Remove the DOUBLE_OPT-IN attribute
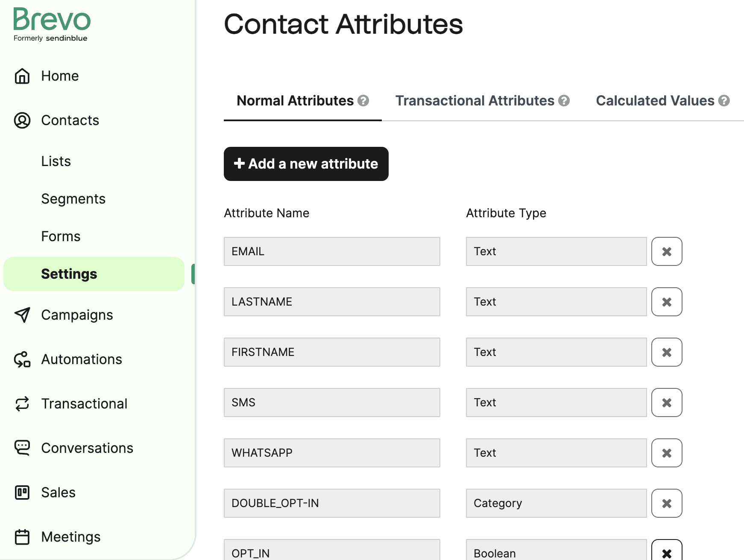 tap(667, 503)
